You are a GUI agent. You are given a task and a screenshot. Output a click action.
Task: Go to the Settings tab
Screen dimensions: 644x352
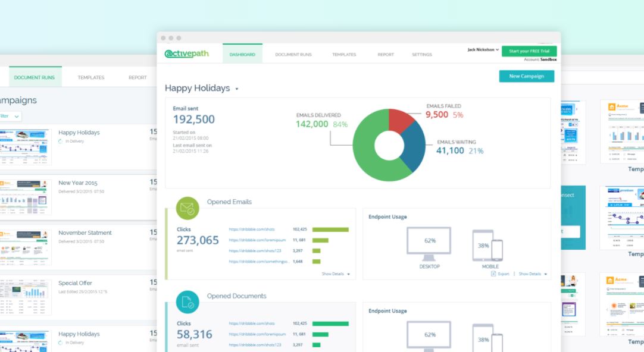(421, 55)
